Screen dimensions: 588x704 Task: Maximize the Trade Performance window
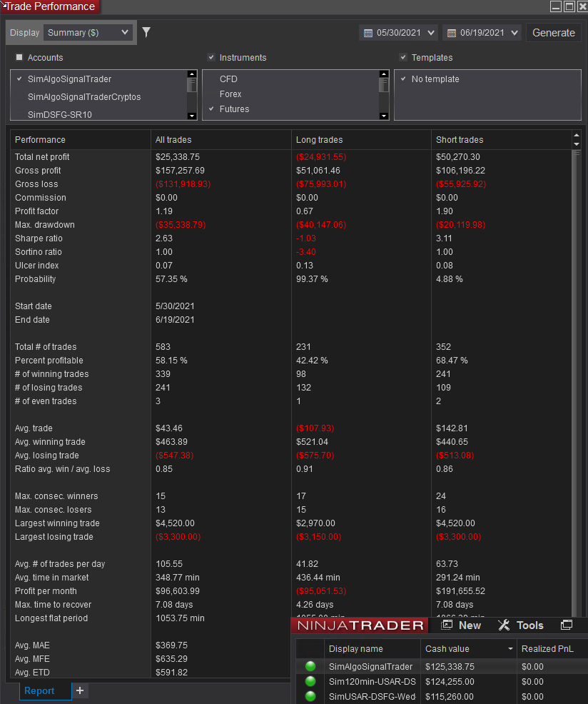[569, 6]
